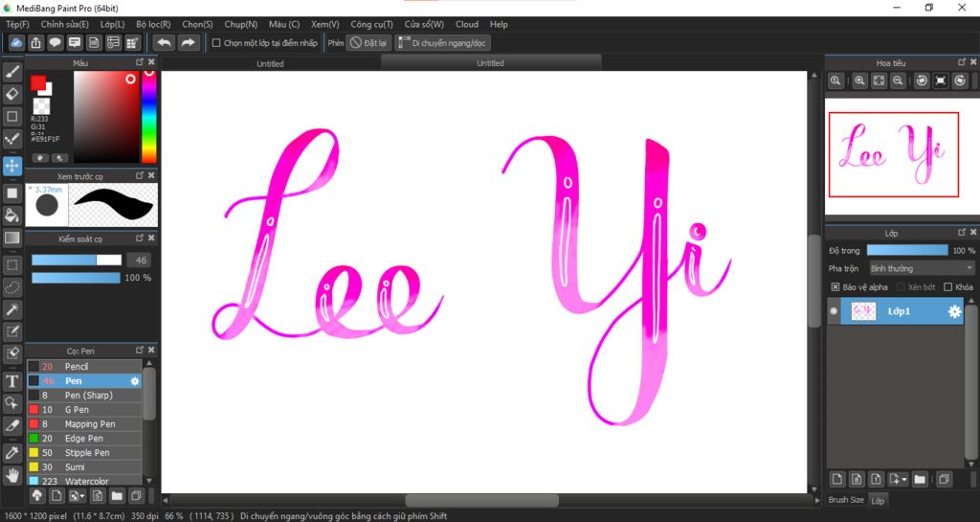980x522 pixels.
Task: Fit canvas to window in navigator
Action: [x=879, y=80]
